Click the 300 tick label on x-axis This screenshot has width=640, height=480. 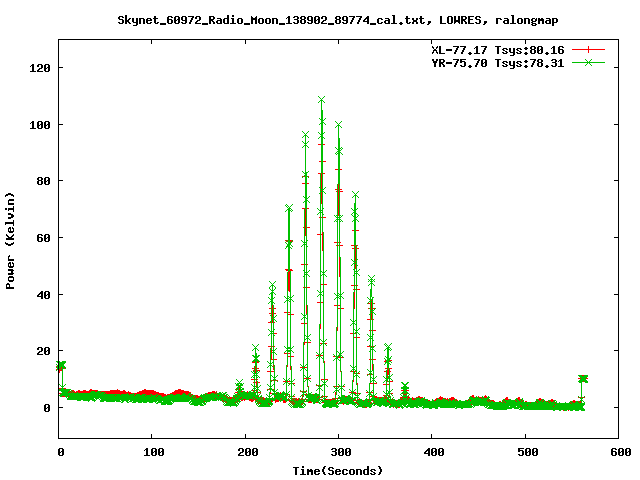point(338,453)
